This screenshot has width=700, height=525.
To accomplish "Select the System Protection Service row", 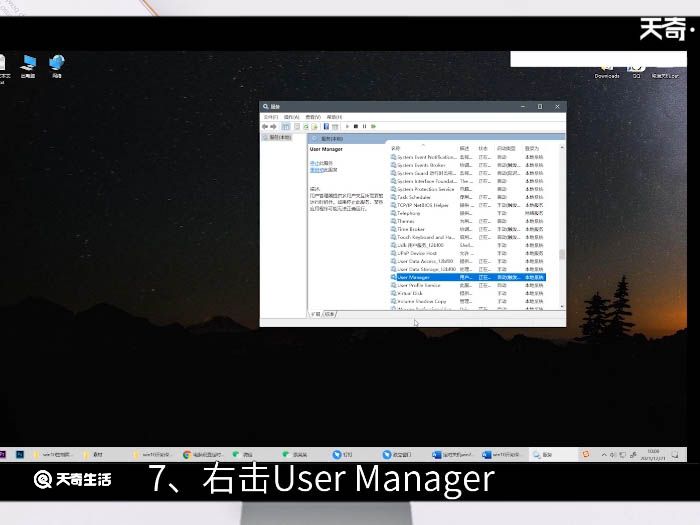I will point(467,189).
